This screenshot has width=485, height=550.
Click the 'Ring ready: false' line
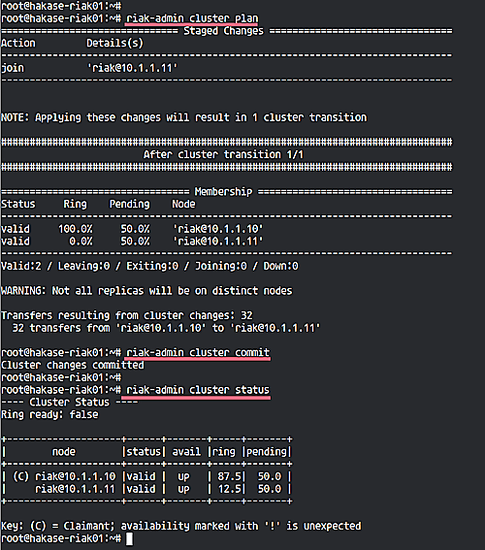pyautogui.click(x=49, y=415)
